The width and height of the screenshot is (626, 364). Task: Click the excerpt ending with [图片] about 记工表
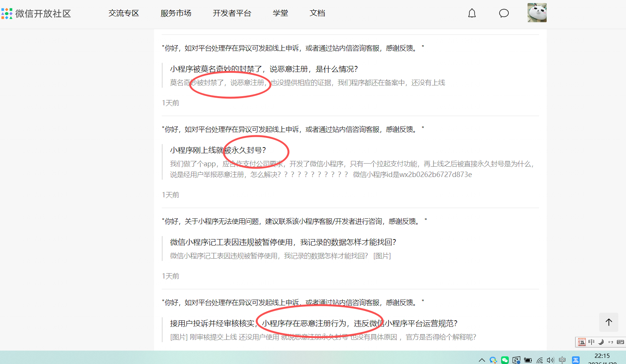click(x=280, y=256)
